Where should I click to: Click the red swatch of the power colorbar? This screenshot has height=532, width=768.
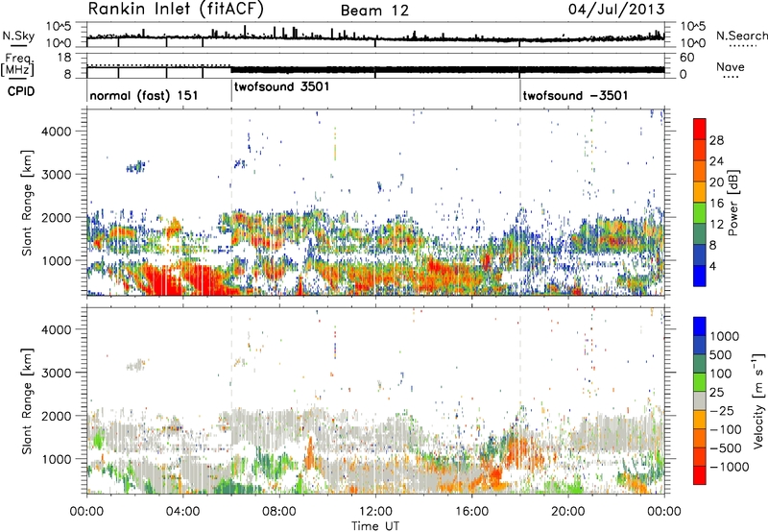click(x=700, y=130)
